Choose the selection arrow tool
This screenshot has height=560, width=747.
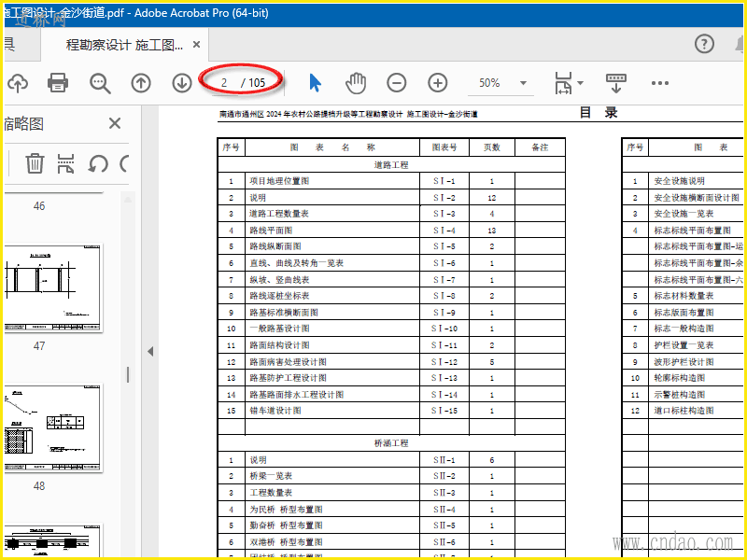pos(315,83)
